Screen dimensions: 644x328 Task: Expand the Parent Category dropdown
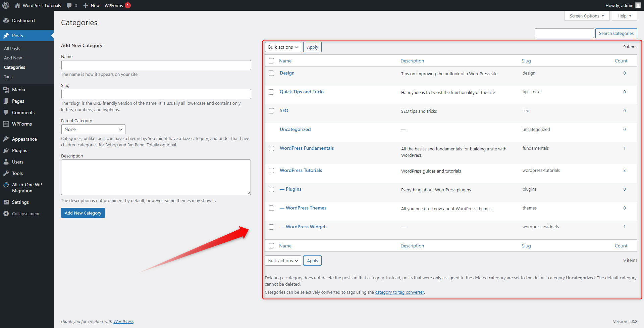click(93, 129)
